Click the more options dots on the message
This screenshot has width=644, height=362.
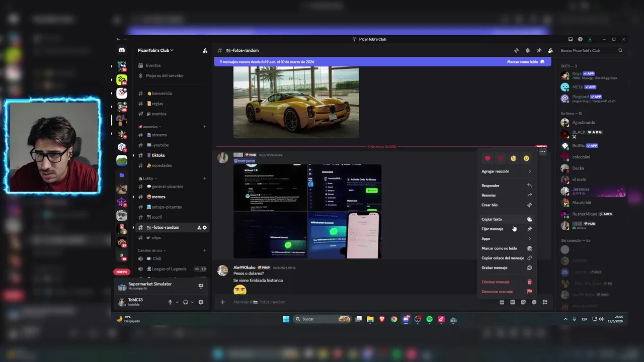click(542, 151)
